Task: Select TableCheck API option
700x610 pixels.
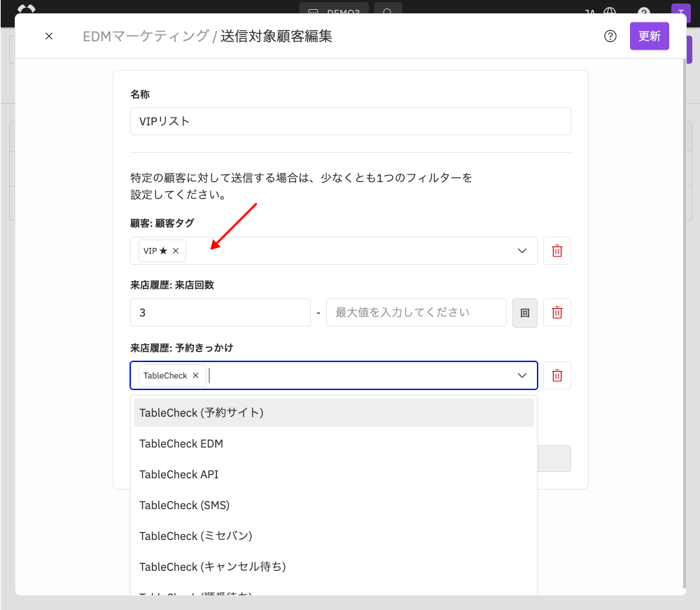Action: click(x=333, y=474)
